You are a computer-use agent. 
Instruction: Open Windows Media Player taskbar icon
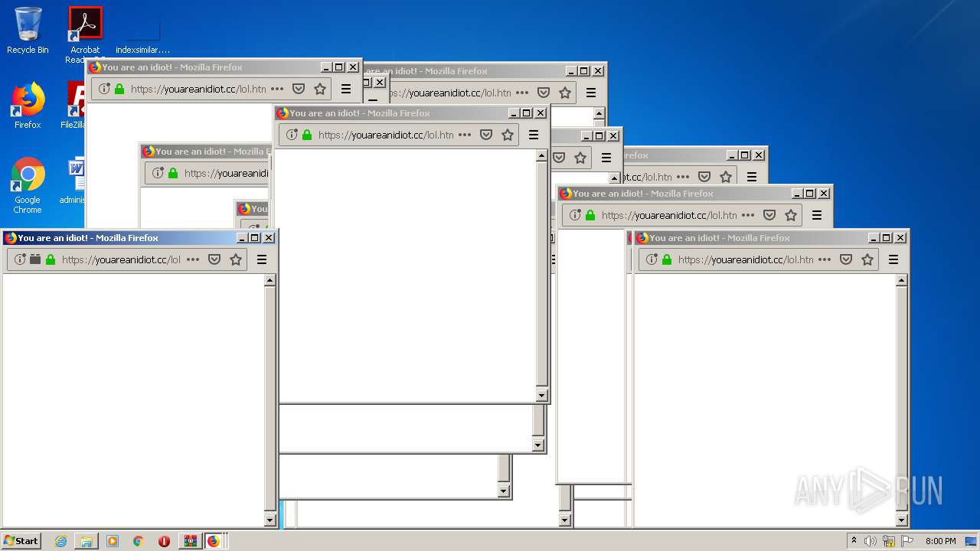(113, 541)
